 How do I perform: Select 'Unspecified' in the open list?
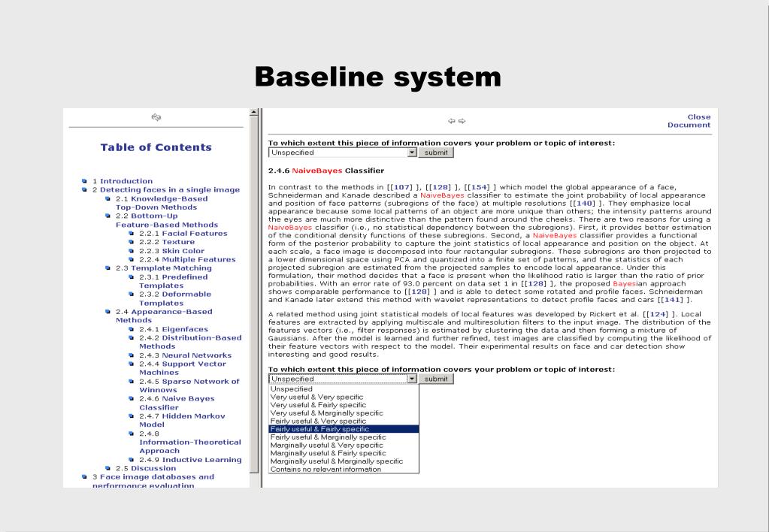pos(344,388)
